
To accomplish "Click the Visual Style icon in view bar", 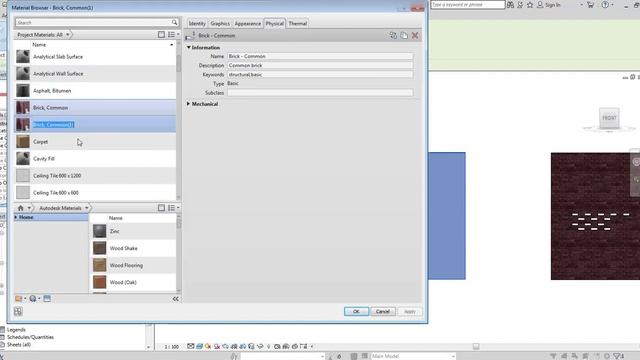I will [199, 346].
